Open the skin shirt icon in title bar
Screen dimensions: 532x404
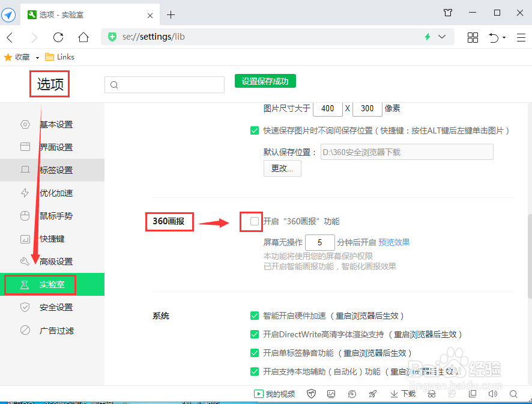click(448, 13)
